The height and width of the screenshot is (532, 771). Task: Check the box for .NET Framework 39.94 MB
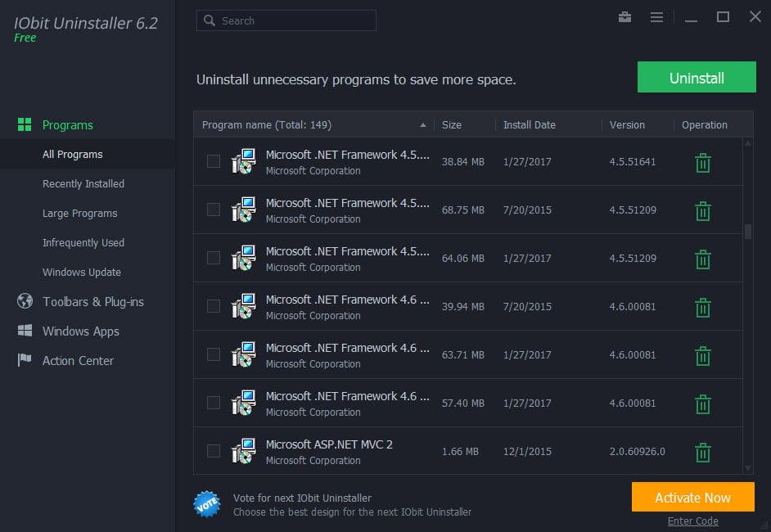click(214, 306)
